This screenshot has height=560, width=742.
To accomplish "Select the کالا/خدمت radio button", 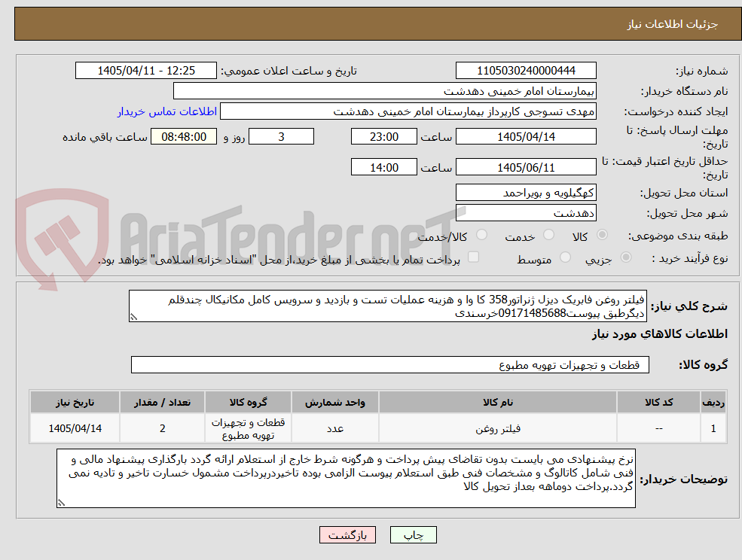I will pyautogui.click(x=481, y=235).
